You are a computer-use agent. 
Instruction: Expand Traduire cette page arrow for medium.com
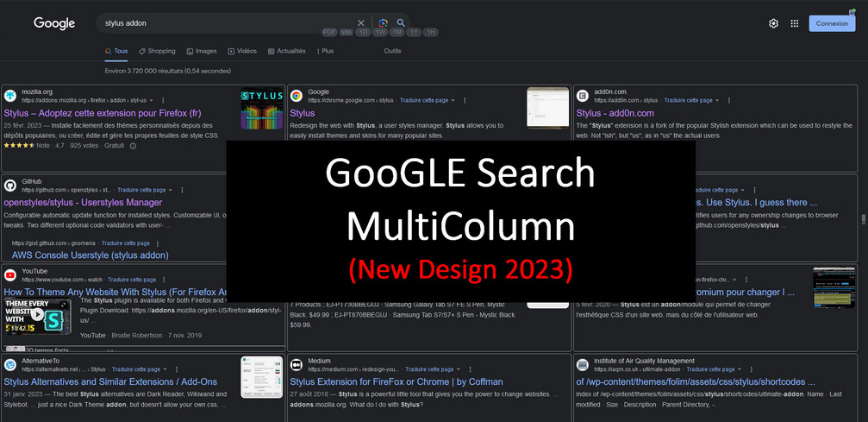(x=459, y=369)
